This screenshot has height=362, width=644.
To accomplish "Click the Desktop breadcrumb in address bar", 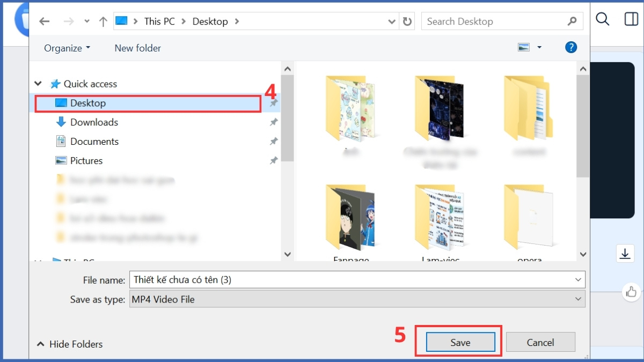I will coord(210,21).
